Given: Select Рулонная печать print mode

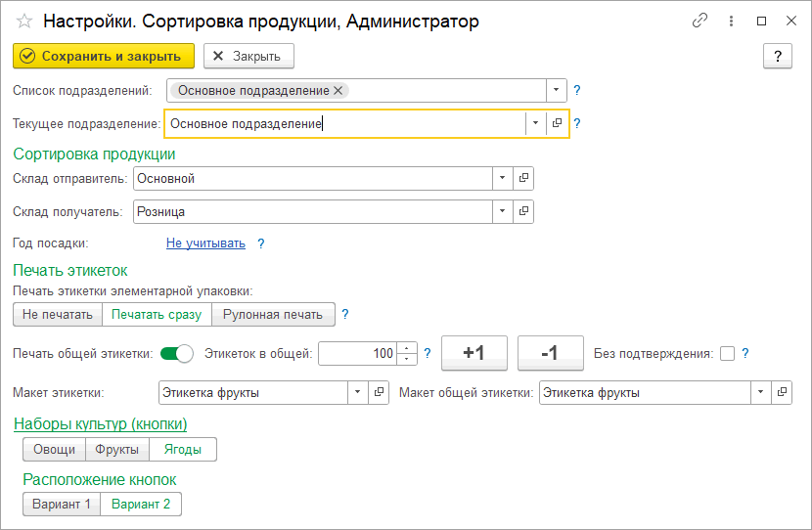Looking at the screenshot, I should [x=272, y=314].
